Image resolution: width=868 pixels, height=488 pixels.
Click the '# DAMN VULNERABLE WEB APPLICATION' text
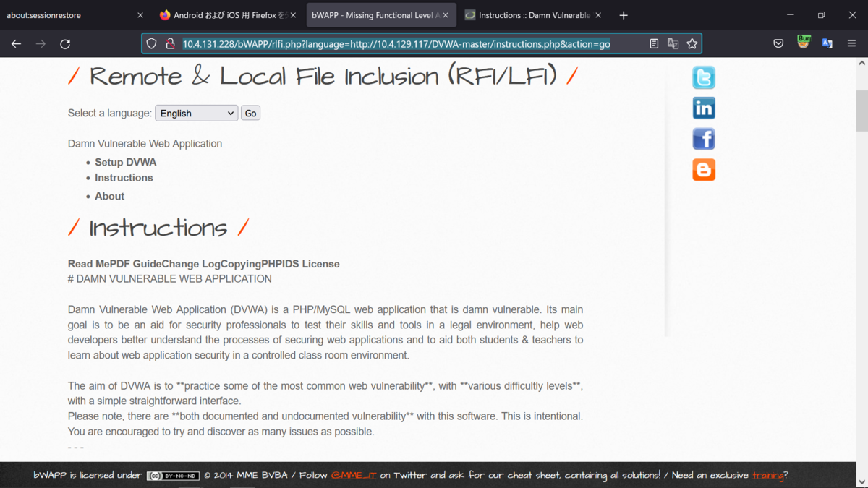point(170,278)
